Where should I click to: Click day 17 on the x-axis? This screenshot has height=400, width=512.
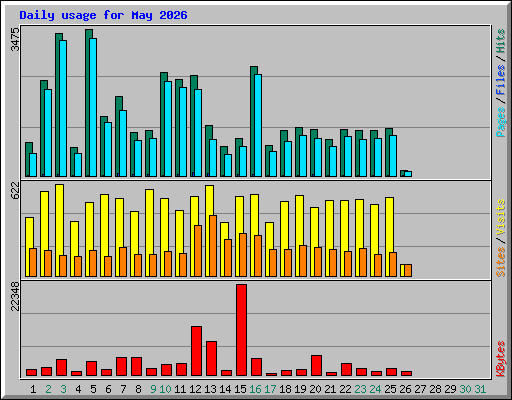270,389
